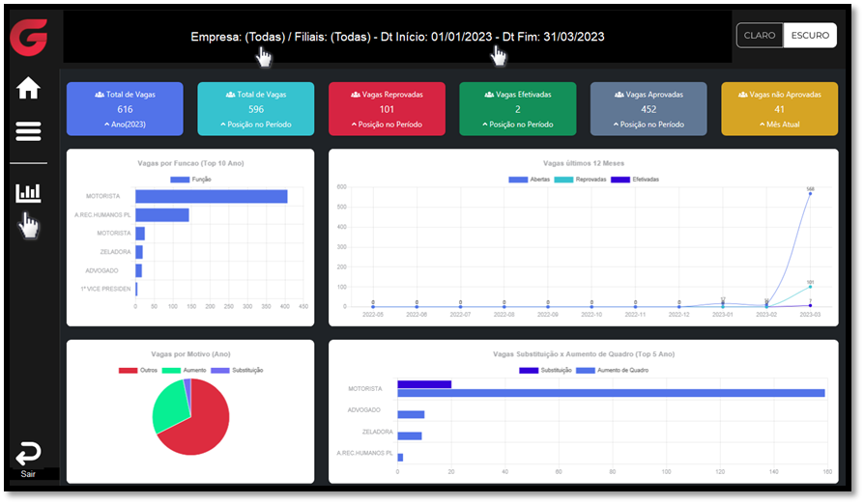
Task: Click people icon on Vagas não Aprovadas card
Action: (743, 95)
